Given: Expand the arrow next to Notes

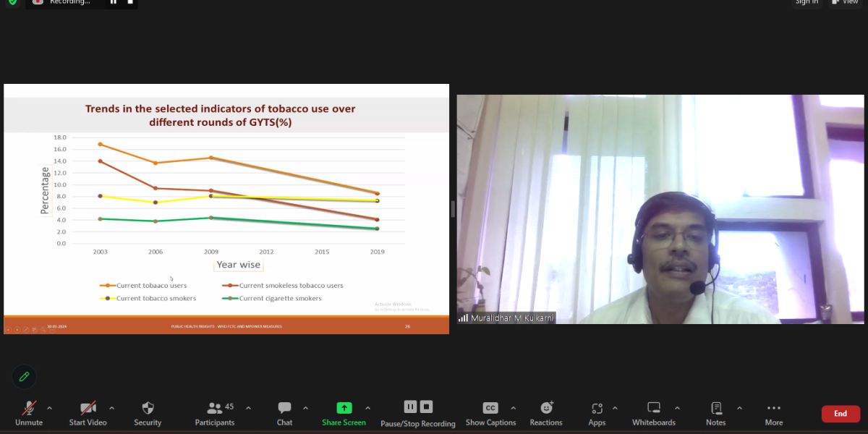Looking at the screenshot, I should 739,408.
